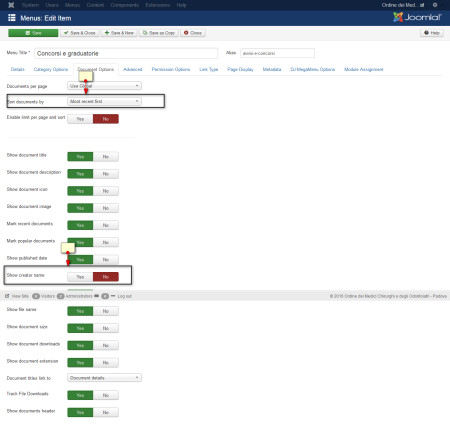Image resolution: width=450 pixels, height=440 pixels.
Task: Open the Sort documents by dropdown
Action: [x=104, y=101]
